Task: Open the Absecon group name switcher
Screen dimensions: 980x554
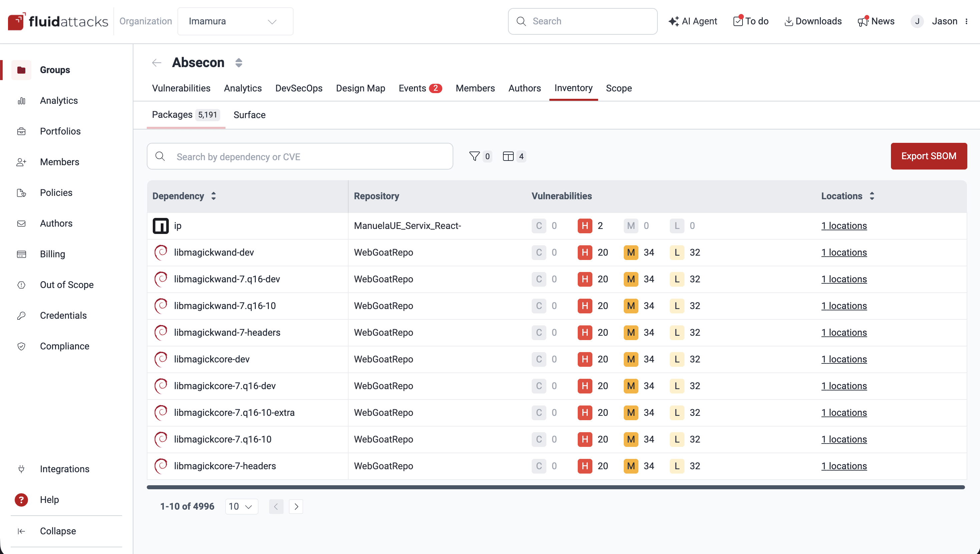Action: pos(239,62)
